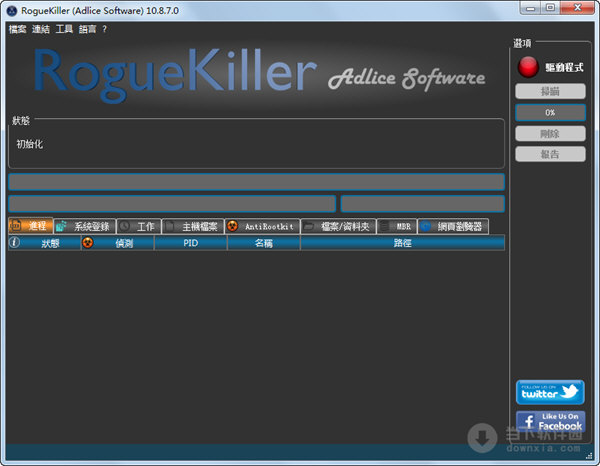Switch to the AntiRootkit tab
This screenshot has height=466, width=600.
coord(262,226)
